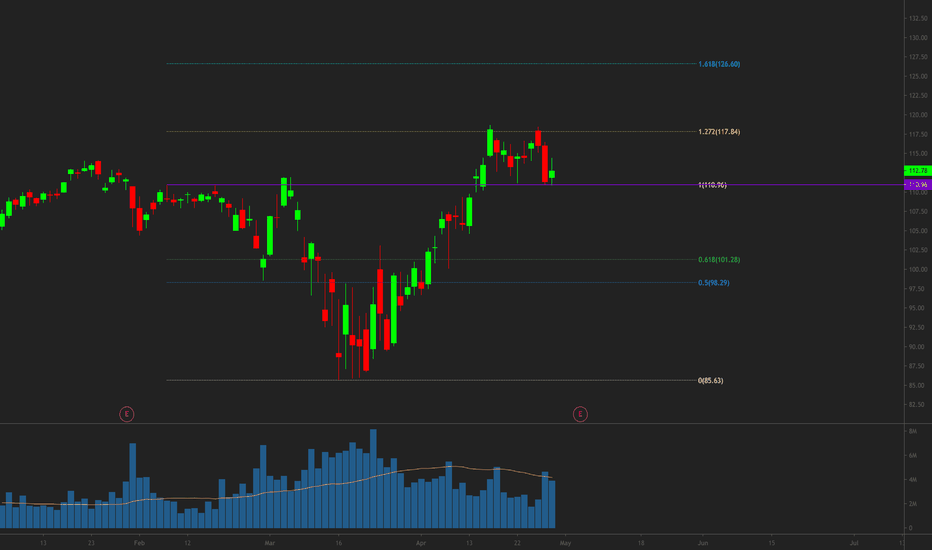
Task: Click the 4M volume axis label
Action: [x=912, y=480]
